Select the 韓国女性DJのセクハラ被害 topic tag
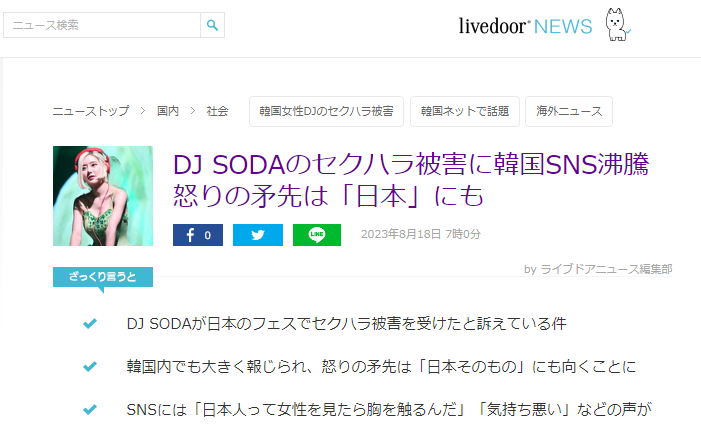This screenshot has width=701, height=448. tap(326, 111)
